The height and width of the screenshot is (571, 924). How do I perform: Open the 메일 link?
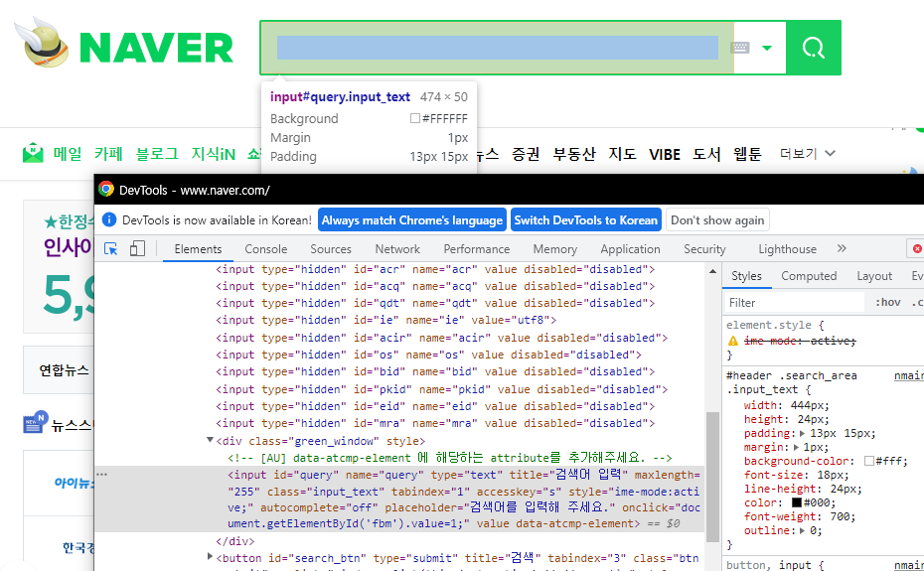pos(68,154)
